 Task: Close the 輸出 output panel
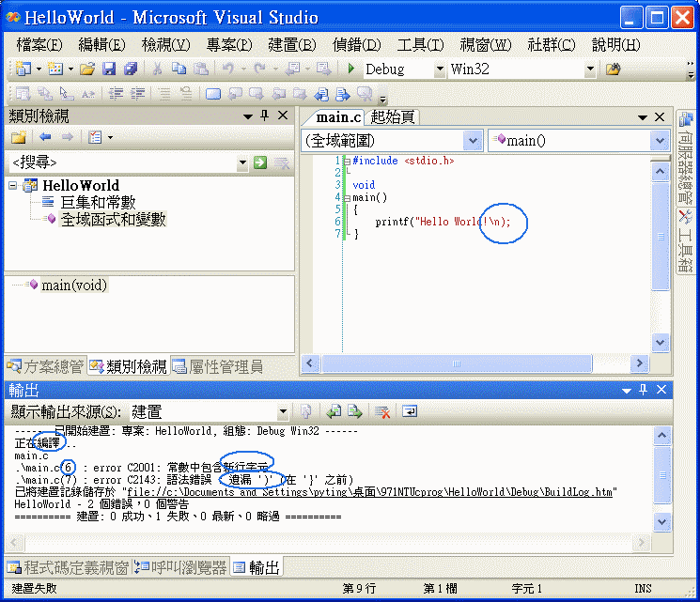(x=661, y=390)
